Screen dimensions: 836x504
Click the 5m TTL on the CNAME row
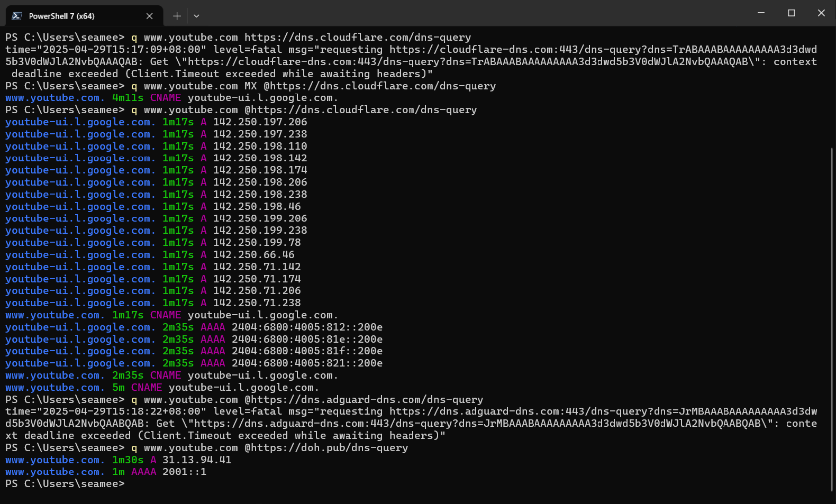point(119,387)
